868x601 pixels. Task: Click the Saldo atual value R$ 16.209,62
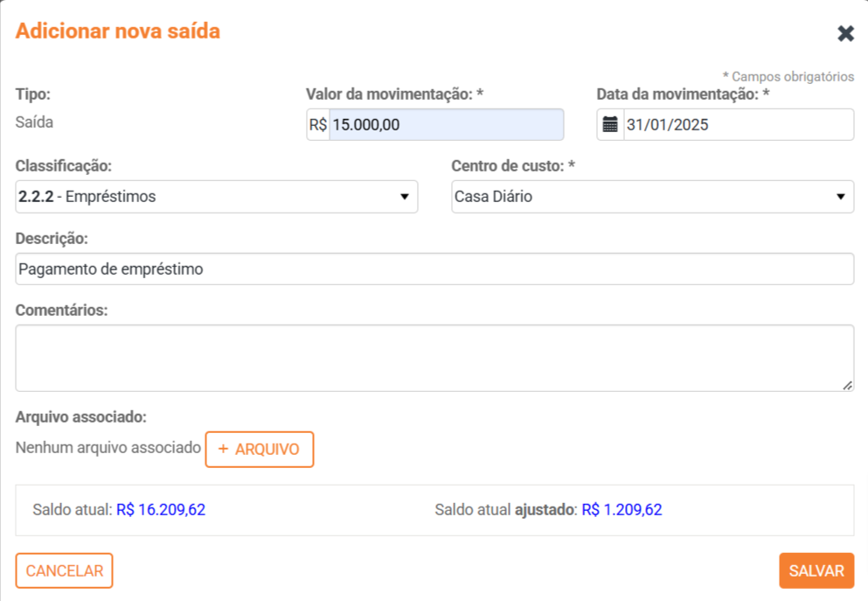click(161, 510)
